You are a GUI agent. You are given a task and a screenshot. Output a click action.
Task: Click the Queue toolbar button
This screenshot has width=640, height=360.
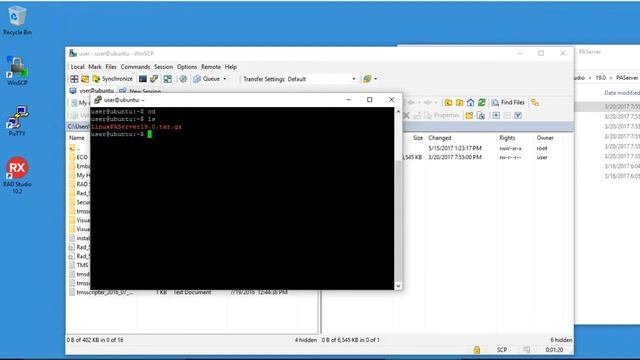click(207, 79)
